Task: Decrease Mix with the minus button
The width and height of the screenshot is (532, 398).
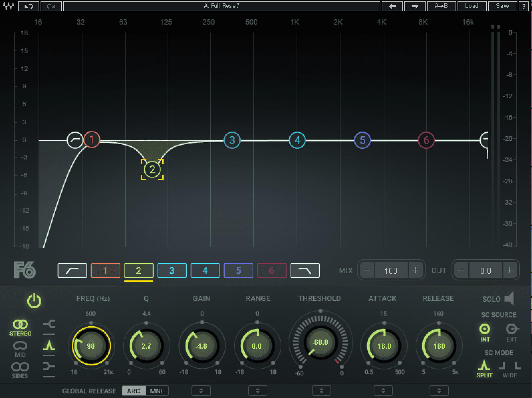Action: pos(367,270)
